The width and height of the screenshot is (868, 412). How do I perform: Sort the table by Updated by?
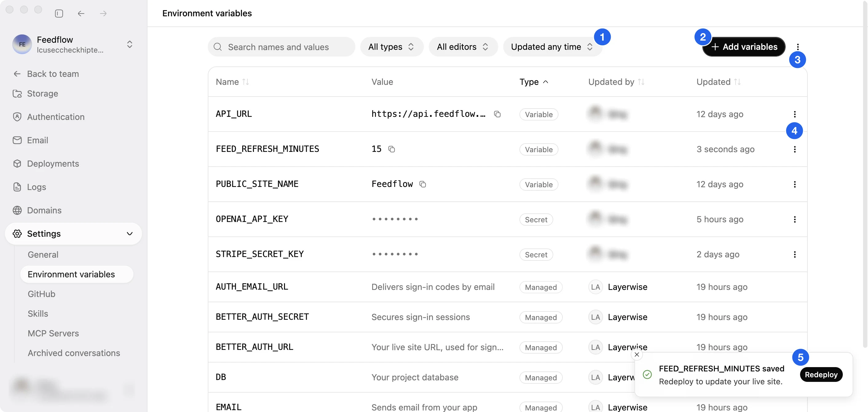tap(616, 82)
